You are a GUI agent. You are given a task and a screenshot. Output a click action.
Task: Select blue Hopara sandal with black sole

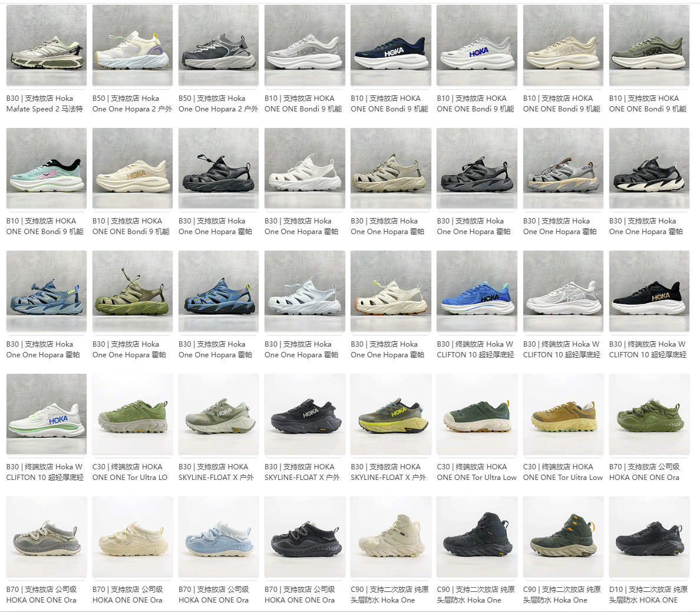(x=219, y=291)
